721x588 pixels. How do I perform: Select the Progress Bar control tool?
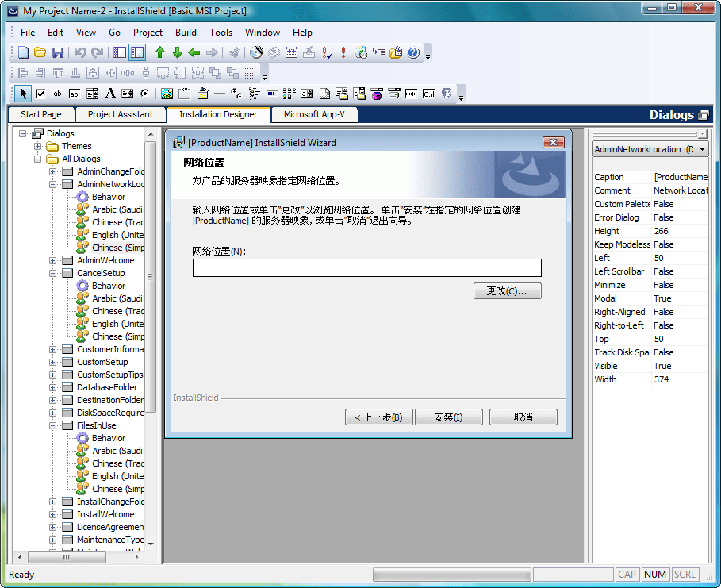pyautogui.click(x=271, y=94)
